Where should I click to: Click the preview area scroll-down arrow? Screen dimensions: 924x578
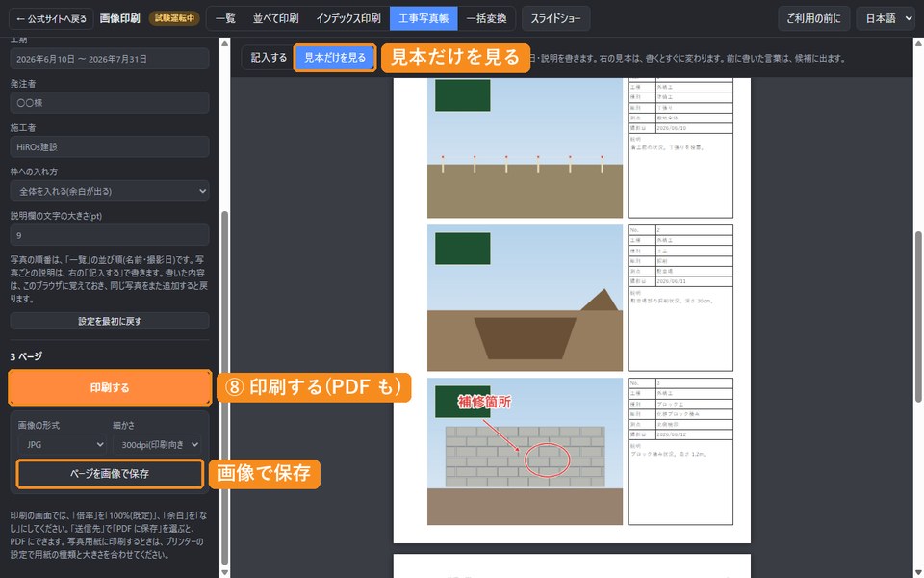(918, 572)
